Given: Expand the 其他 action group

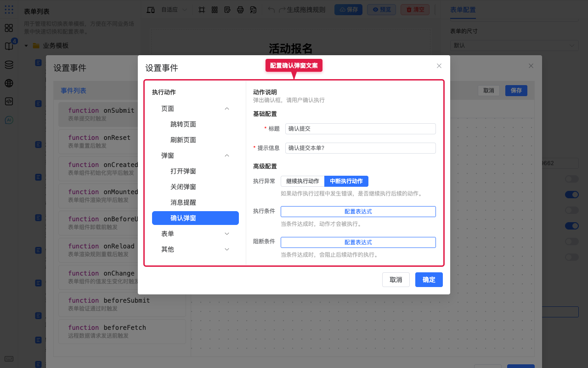Looking at the screenshot, I should pos(227,249).
